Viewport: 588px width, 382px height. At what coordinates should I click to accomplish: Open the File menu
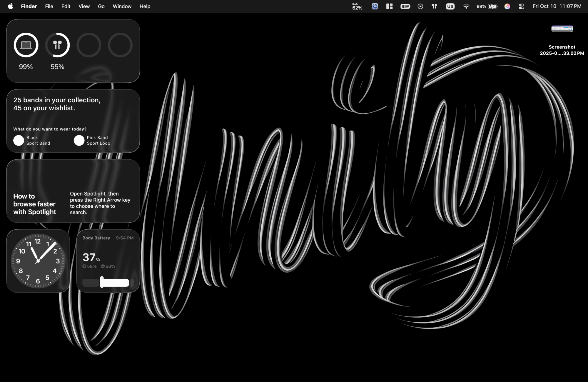(x=49, y=6)
